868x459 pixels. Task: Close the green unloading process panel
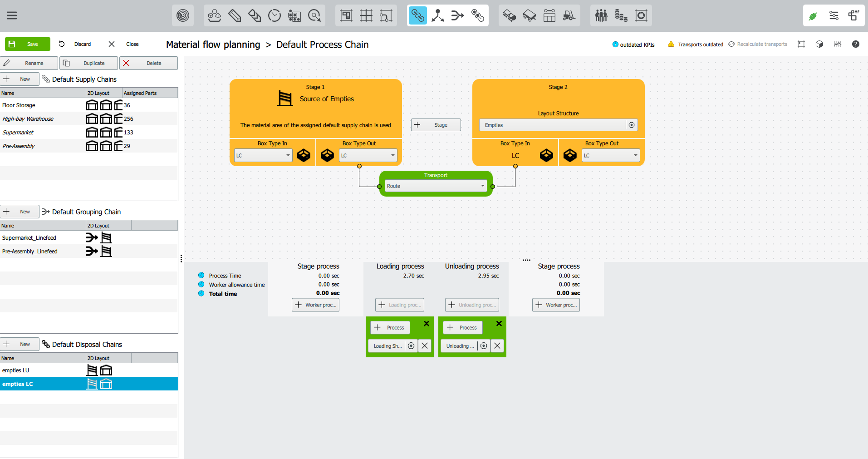click(x=499, y=324)
